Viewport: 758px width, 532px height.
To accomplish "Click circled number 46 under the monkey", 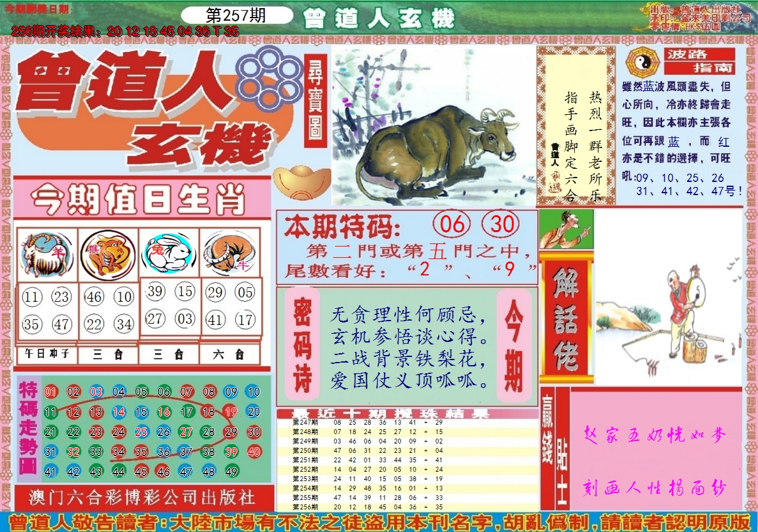I will point(94,297).
